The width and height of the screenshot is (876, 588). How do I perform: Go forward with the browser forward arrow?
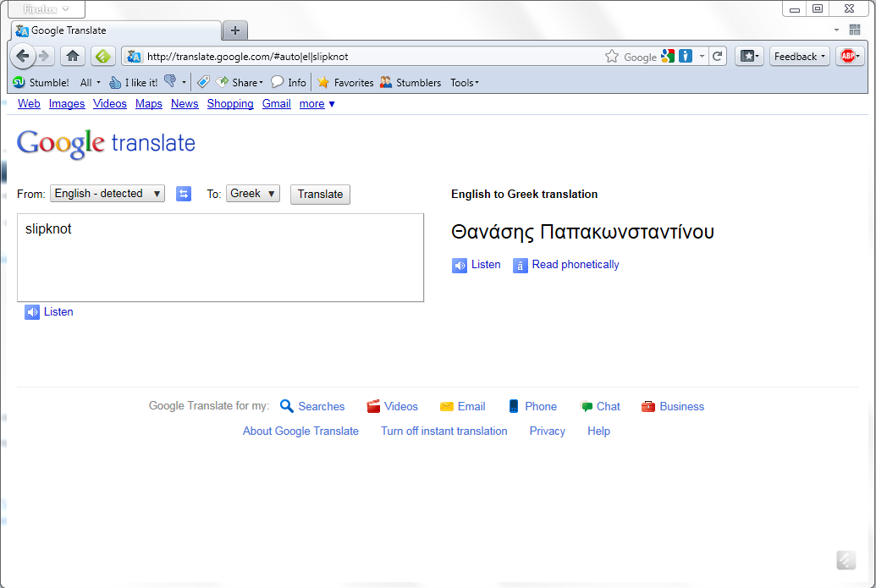(44, 56)
